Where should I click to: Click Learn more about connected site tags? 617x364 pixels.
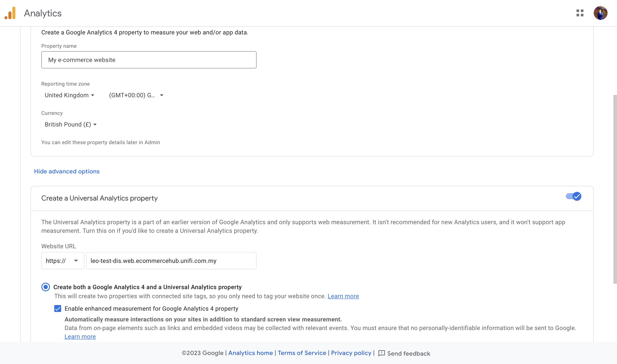coord(343,296)
